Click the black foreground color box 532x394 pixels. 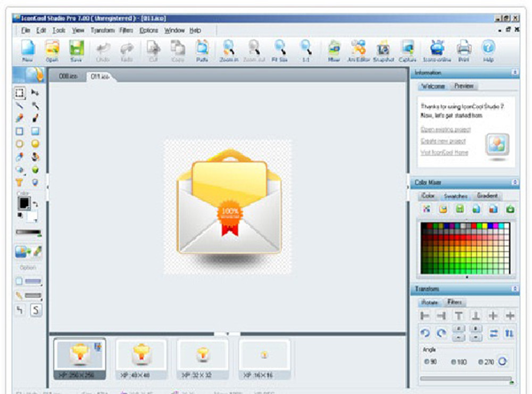(24, 203)
